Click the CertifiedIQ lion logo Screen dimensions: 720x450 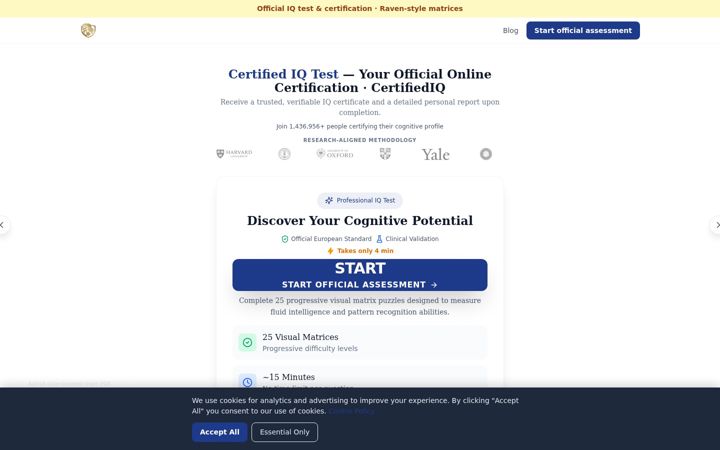tap(88, 30)
